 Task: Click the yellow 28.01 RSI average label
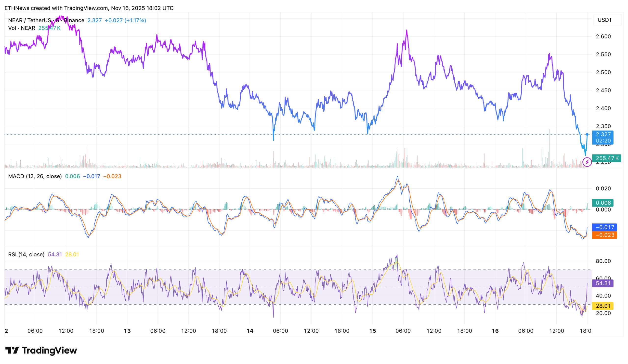602,306
